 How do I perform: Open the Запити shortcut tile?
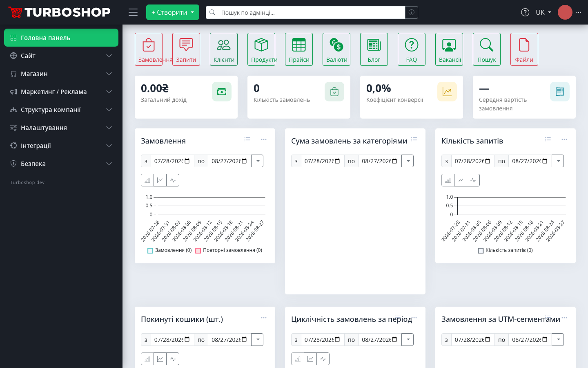186,49
